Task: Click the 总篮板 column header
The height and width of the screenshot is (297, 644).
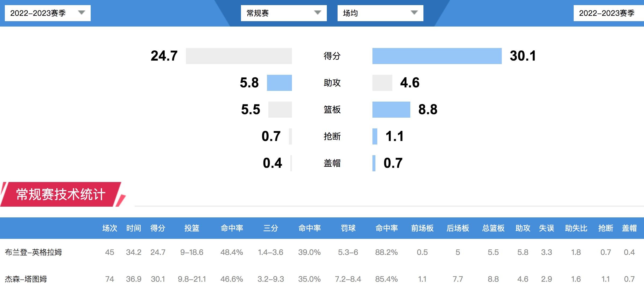Action: click(x=493, y=228)
